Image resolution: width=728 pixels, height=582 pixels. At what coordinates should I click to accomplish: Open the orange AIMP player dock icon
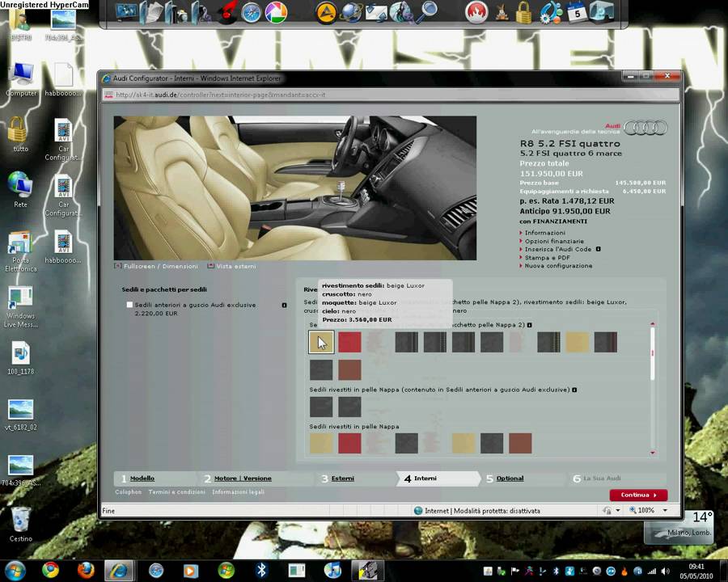(326, 13)
